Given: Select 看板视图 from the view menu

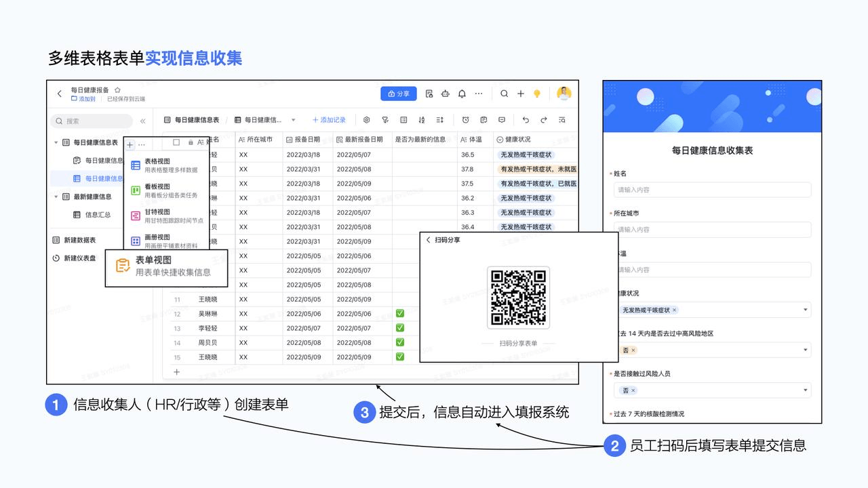Looking at the screenshot, I should (x=157, y=190).
